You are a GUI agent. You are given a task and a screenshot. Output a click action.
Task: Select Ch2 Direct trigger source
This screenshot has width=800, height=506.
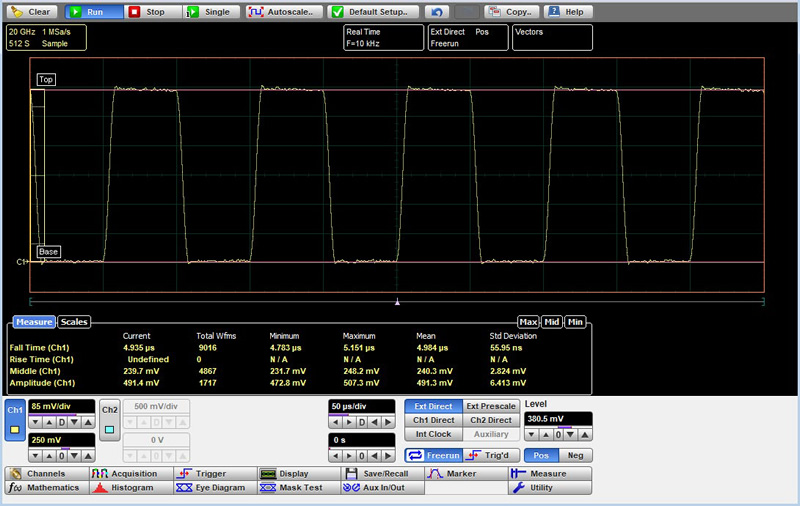491,420
